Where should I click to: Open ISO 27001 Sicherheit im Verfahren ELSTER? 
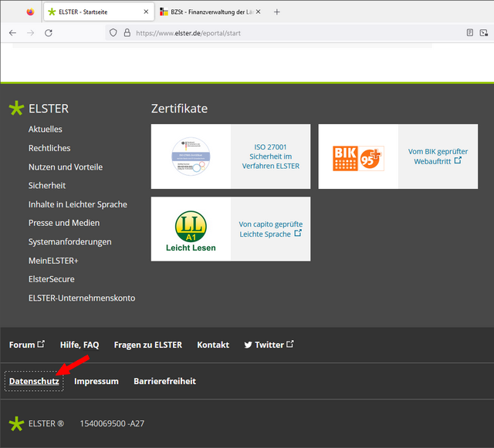(271, 157)
